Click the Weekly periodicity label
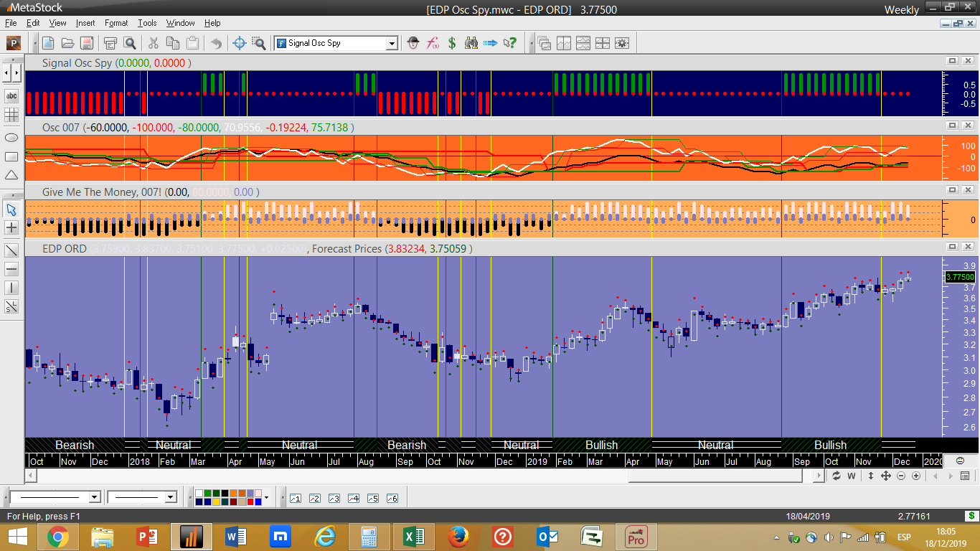The width and height of the screenshot is (980, 551). [901, 9]
